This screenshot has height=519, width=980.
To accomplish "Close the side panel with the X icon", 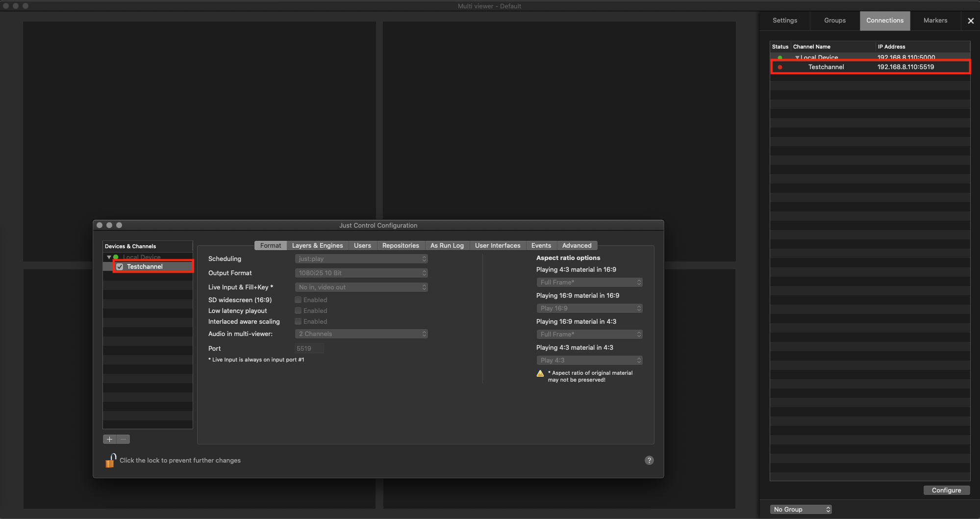I will (x=971, y=21).
